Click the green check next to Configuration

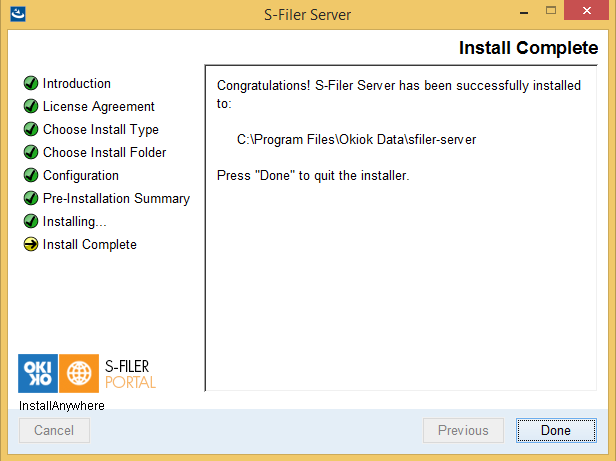(x=31, y=175)
